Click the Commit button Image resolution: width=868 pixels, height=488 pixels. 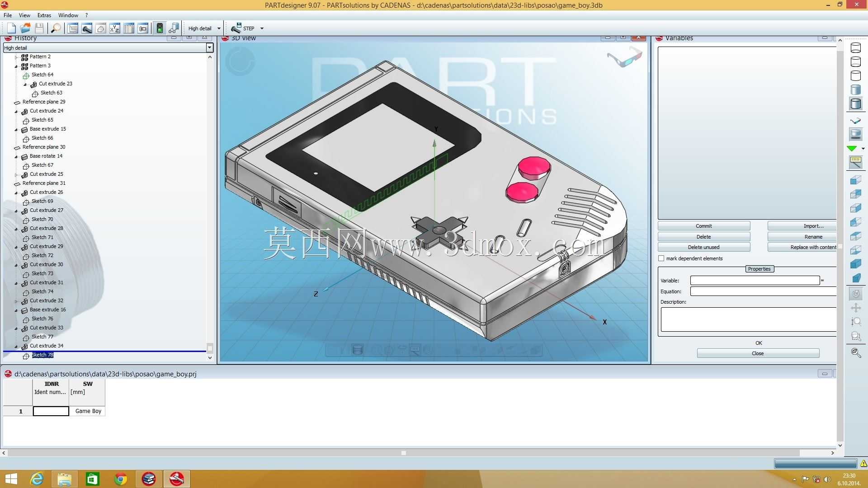click(x=704, y=226)
